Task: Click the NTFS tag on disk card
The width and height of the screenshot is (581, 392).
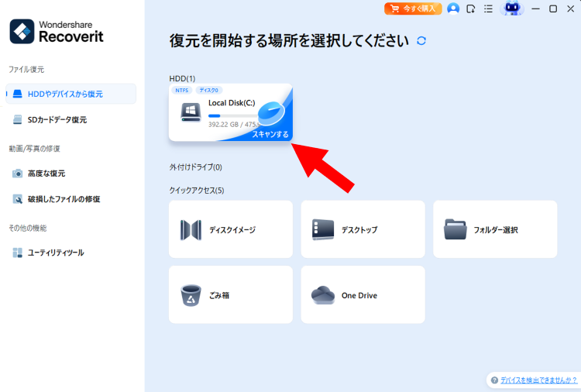Action: (182, 91)
